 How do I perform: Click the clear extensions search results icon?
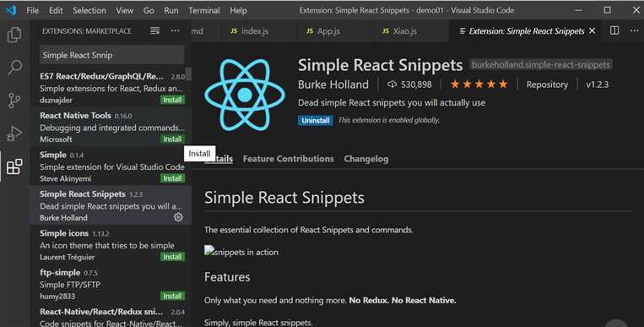154,31
